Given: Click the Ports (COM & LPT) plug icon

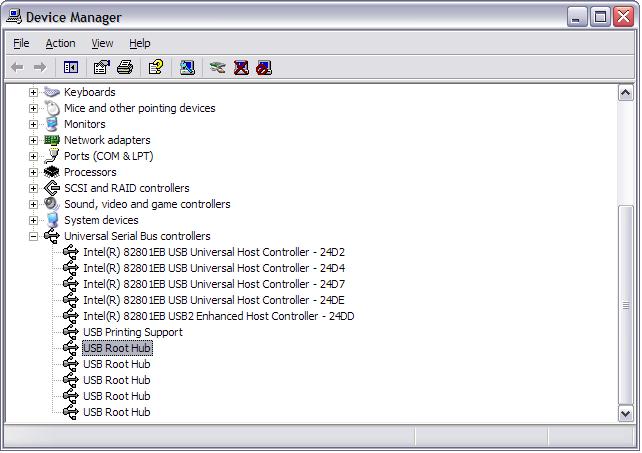Looking at the screenshot, I should click(x=52, y=156).
